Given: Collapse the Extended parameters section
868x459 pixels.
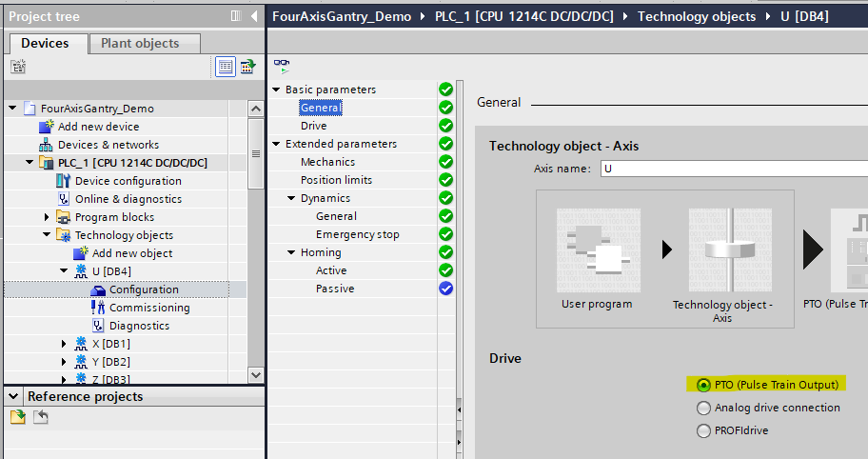Looking at the screenshot, I should click(276, 144).
